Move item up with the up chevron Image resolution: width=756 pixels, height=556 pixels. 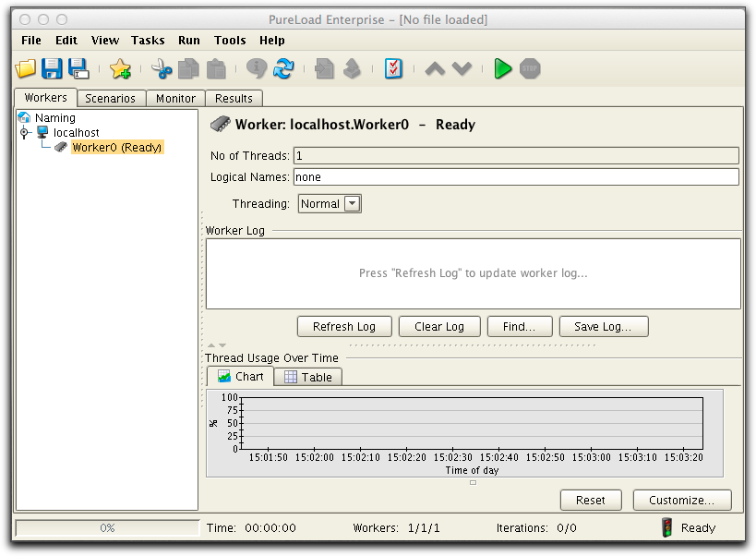tap(435, 68)
